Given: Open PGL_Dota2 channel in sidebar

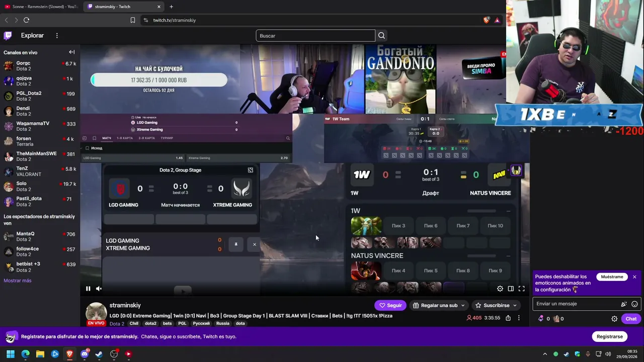Looking at the screenshot, I should [x=40, y=96].
